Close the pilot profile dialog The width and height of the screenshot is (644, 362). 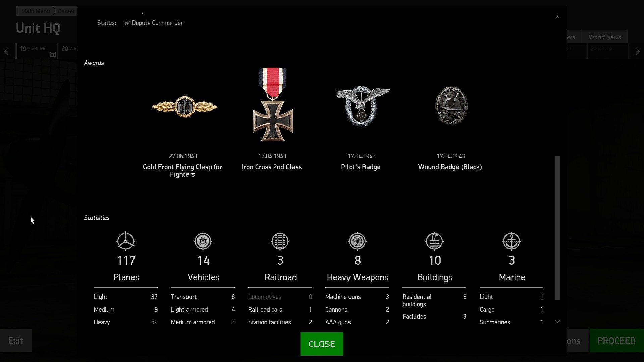coord(322,344)
